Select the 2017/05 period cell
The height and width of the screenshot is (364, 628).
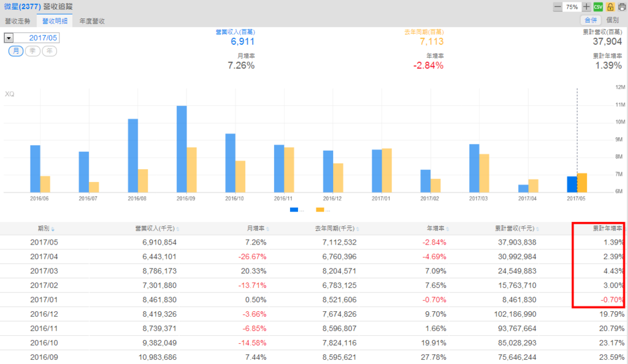[44, 243]
